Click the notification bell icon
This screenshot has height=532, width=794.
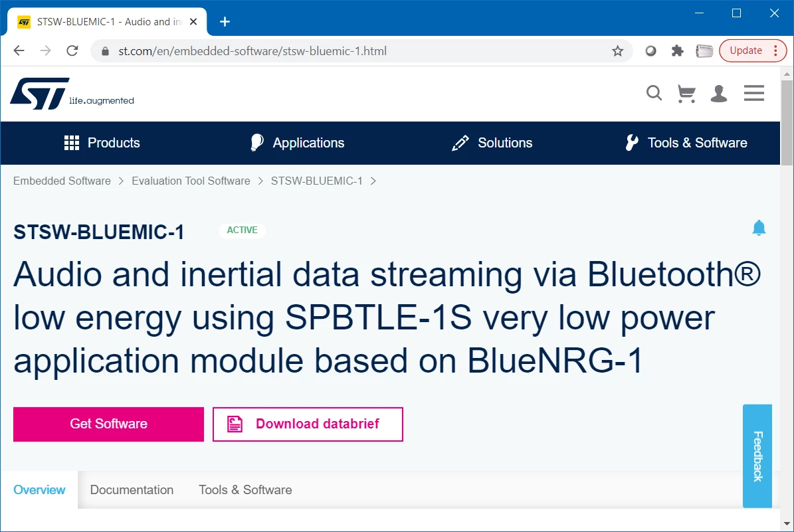click(759, 228)
